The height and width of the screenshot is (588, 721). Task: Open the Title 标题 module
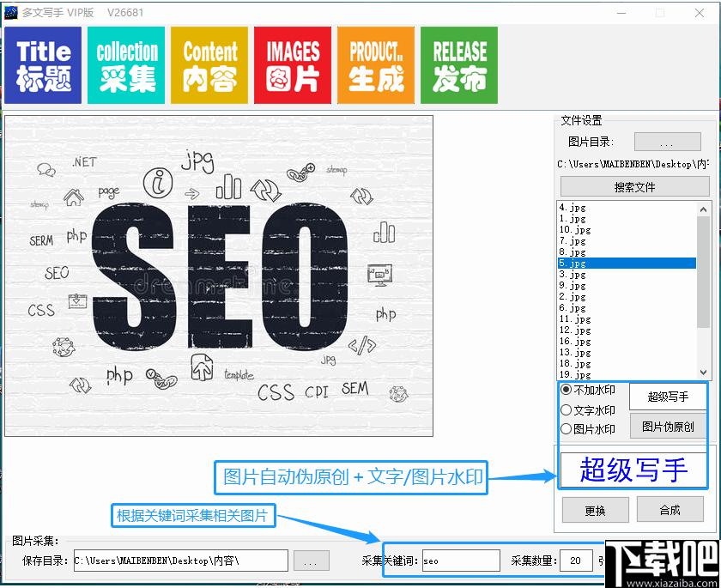(43, 65)
